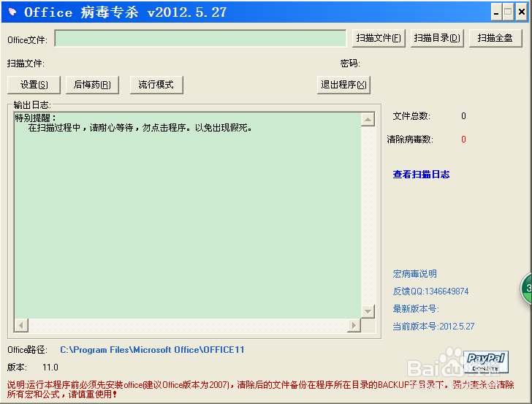Click the 文件总数 count value
The image size is (532, 404).
[463, 116]
